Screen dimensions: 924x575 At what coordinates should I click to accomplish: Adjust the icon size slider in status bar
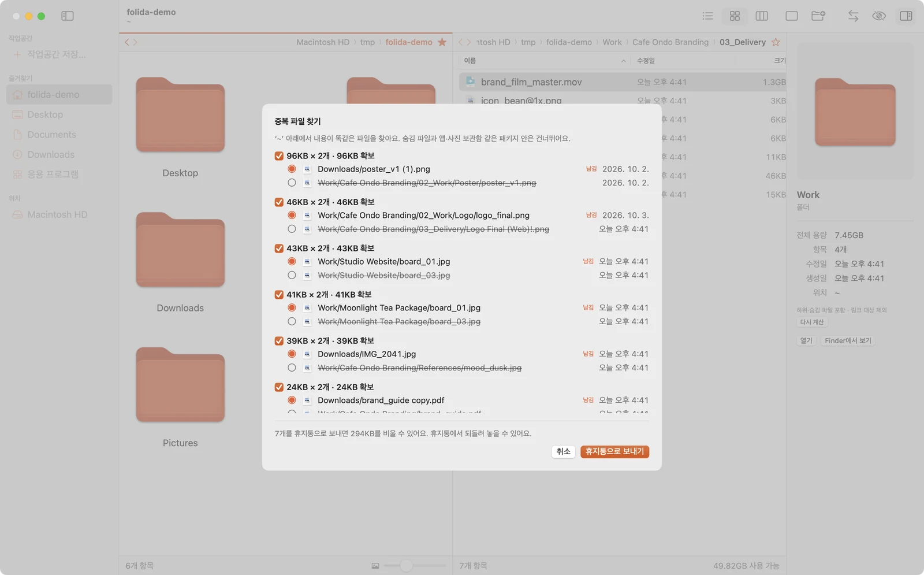(x=406, y=566)
